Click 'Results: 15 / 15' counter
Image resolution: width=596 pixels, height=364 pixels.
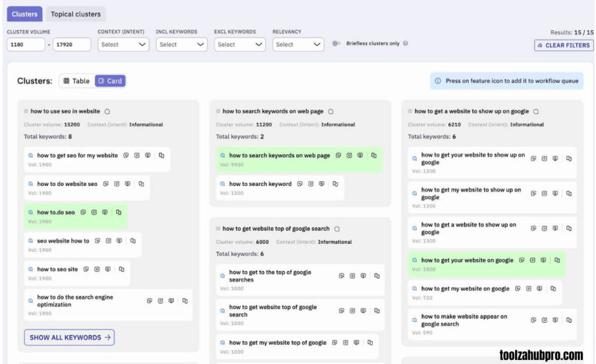[572, 32]
